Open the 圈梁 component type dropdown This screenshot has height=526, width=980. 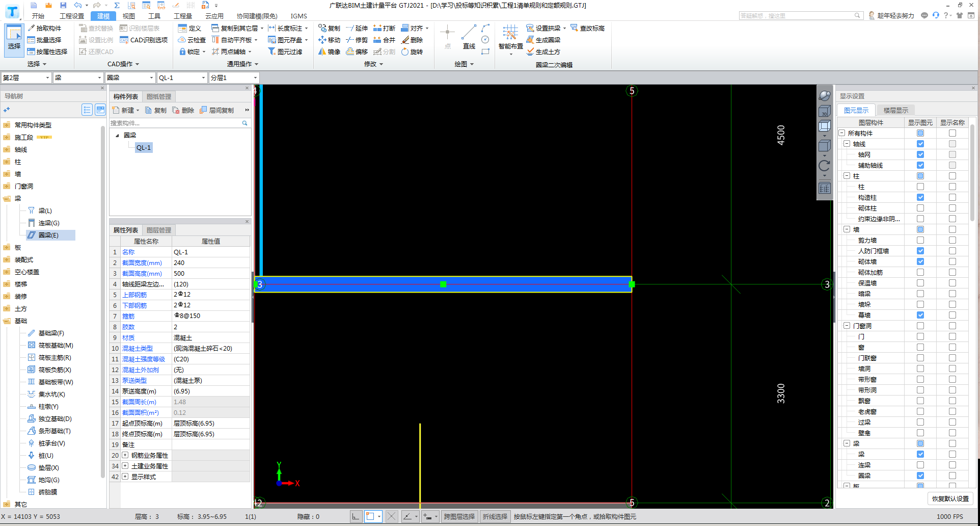pyautogui.click(x=130, y=77)
